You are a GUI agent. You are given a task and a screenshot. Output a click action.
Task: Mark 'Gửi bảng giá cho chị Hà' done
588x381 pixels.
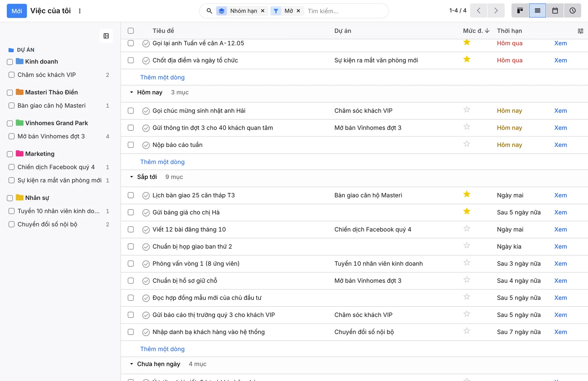point(146,213)
